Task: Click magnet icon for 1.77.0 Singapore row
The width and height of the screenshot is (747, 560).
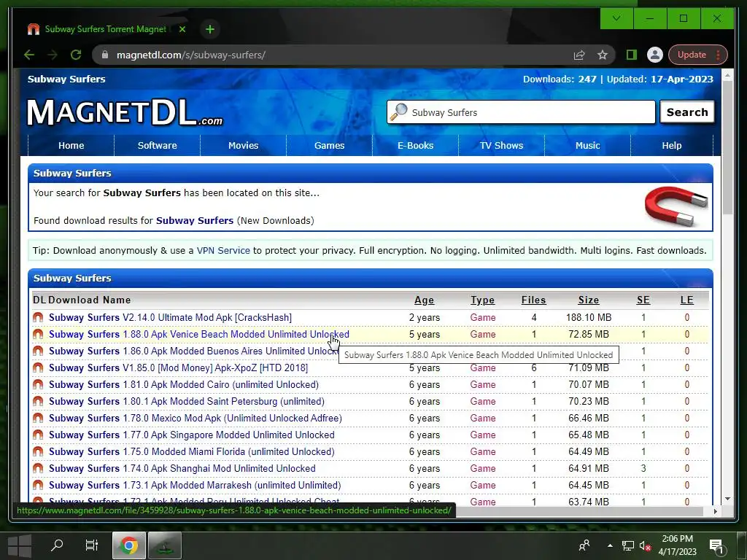Action: pos(38,435)
